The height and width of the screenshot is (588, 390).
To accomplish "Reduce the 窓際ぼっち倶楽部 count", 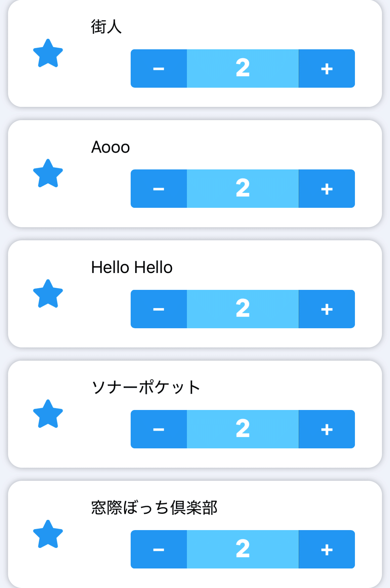I will click(159, 549).
